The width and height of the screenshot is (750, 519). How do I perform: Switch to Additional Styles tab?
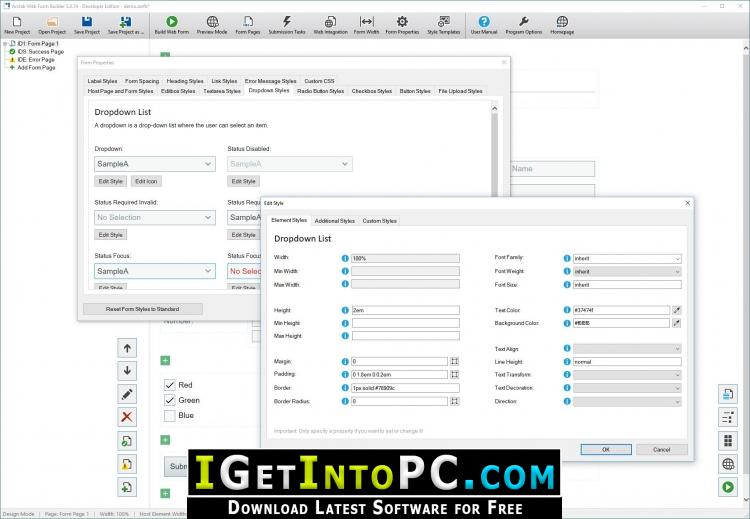(334, 221)
